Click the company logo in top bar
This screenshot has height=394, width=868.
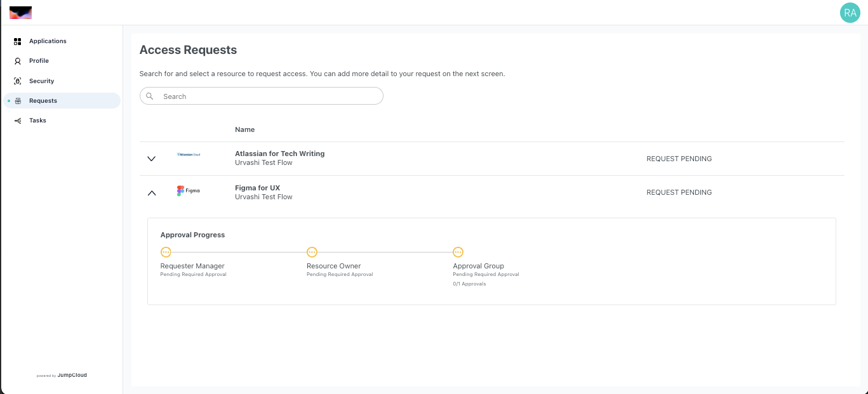[x=20, y=13]
